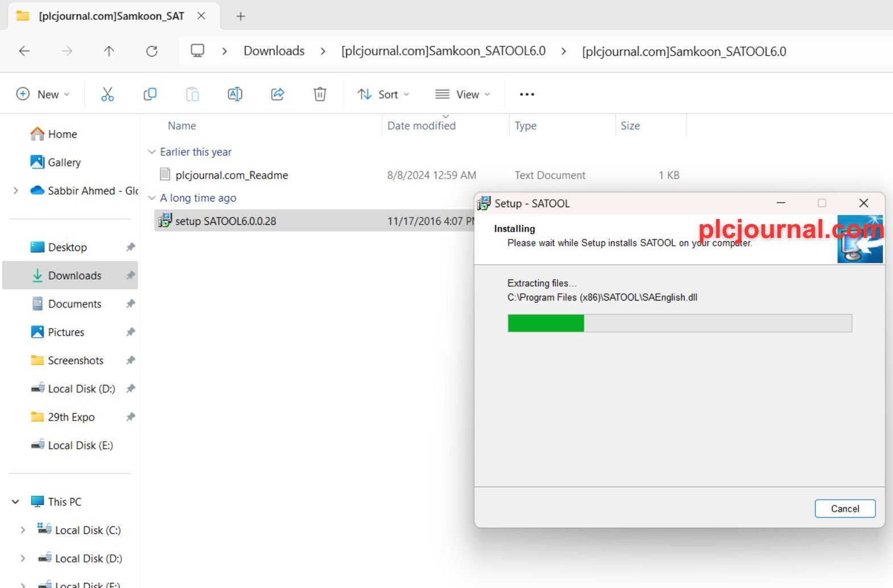
Task: Select the plcjournal.com_Readme file row
Action: point(420,175)
